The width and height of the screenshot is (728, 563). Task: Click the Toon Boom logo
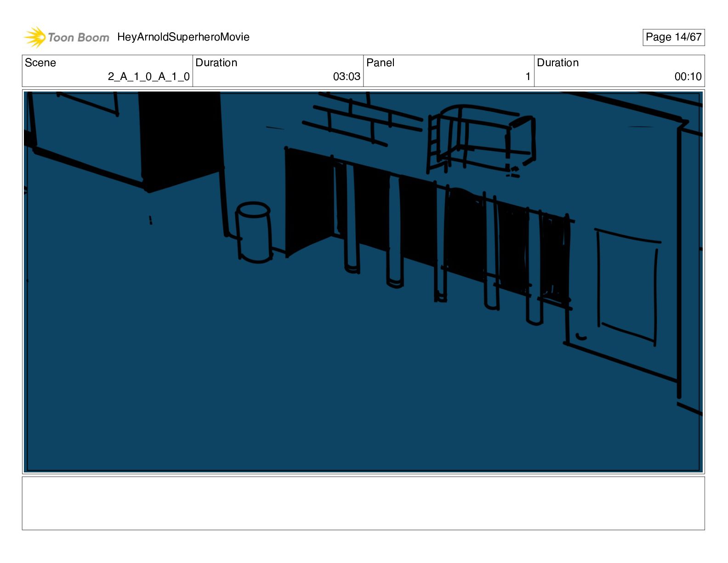pos(67,37)
